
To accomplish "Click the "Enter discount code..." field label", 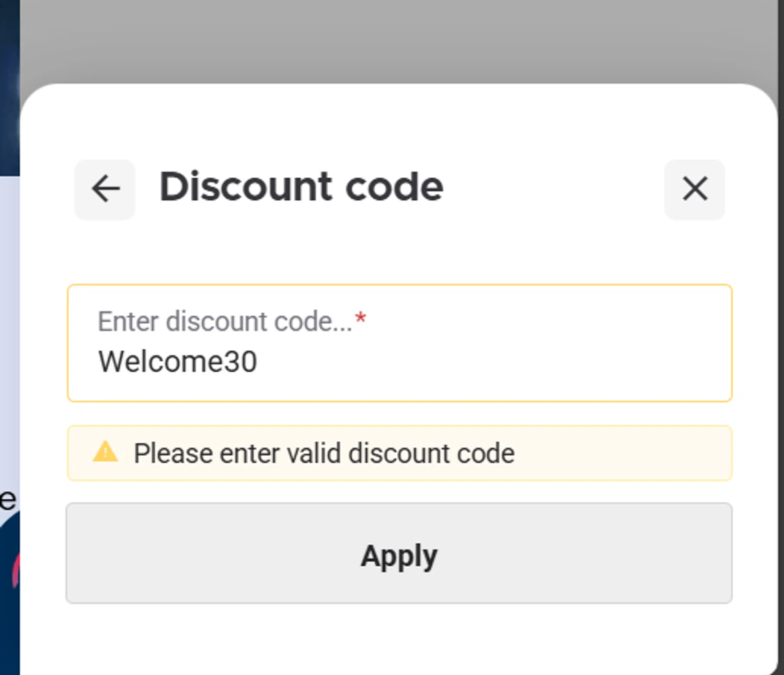I will pos(225,321).
